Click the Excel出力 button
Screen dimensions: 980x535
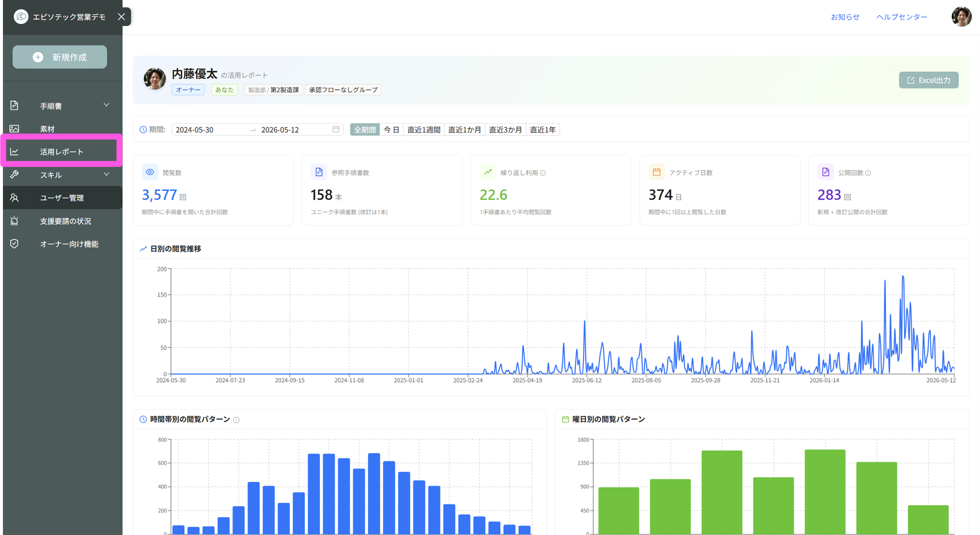pyautogui.click(x=929, y=80)
